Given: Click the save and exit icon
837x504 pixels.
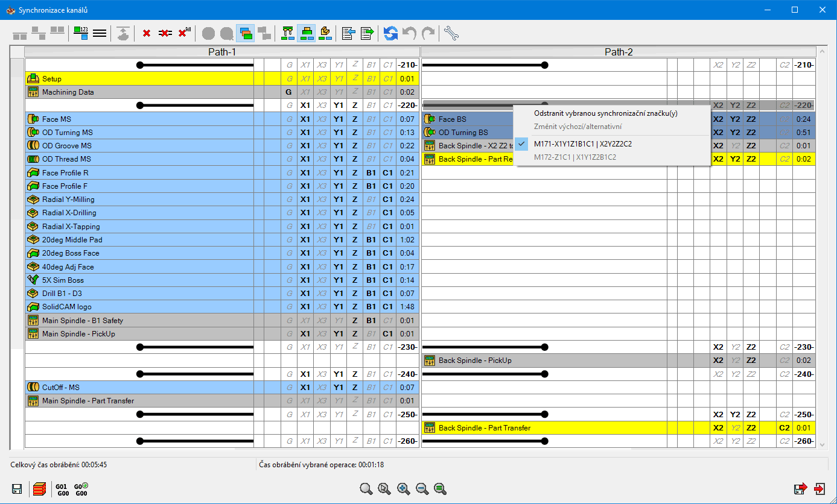Looking at the screenshot, I should point(800,489).
